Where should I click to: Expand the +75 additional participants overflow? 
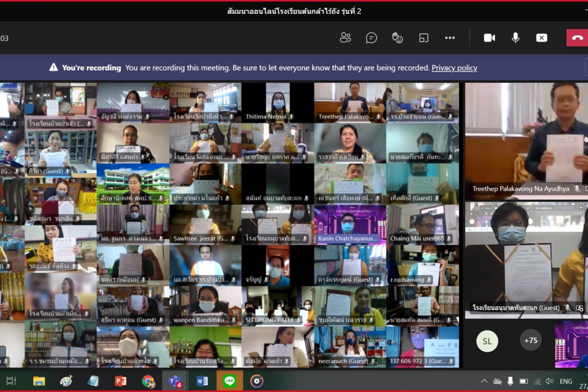530,340
